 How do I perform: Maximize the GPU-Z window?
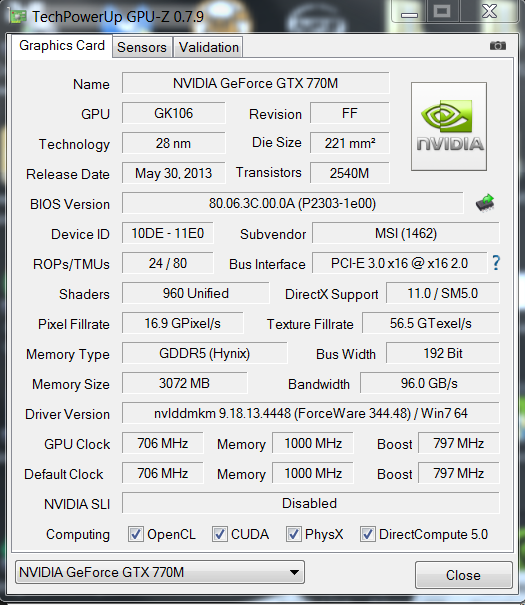(442, 12)
